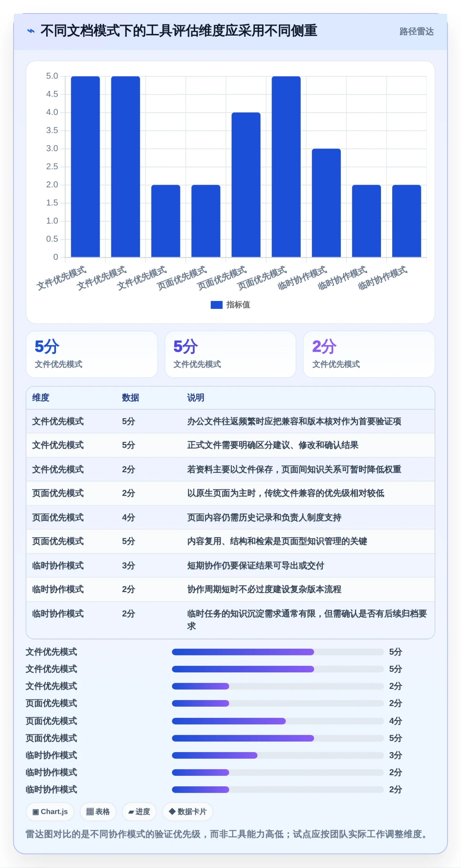Open the 2分 文件优先模式 data card
This screenshot has height=868, width=461.
[369, 354]
